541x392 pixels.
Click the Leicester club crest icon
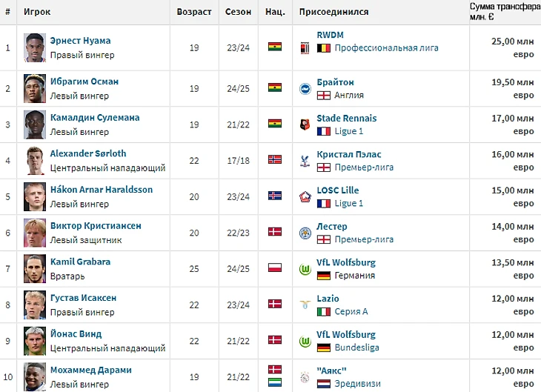tap(304, 233)
